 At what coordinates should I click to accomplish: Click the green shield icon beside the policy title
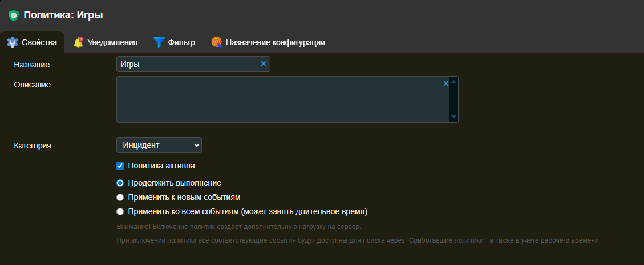pyautogui.click(x=13, y=15)
